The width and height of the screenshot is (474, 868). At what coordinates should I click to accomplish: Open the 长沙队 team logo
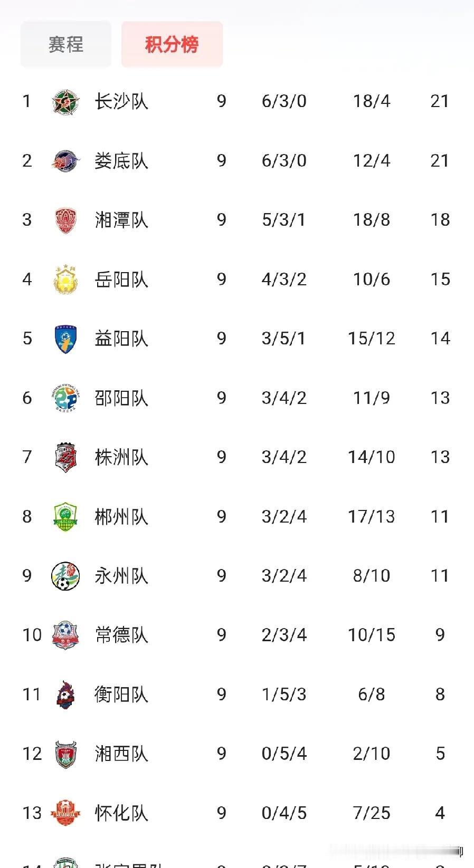click(x=66, y=101)
